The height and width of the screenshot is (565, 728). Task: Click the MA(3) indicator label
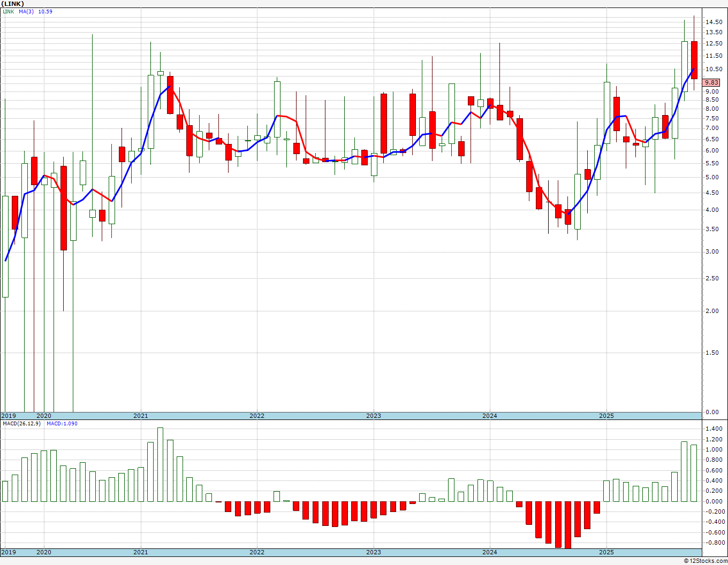click(26, 11)
